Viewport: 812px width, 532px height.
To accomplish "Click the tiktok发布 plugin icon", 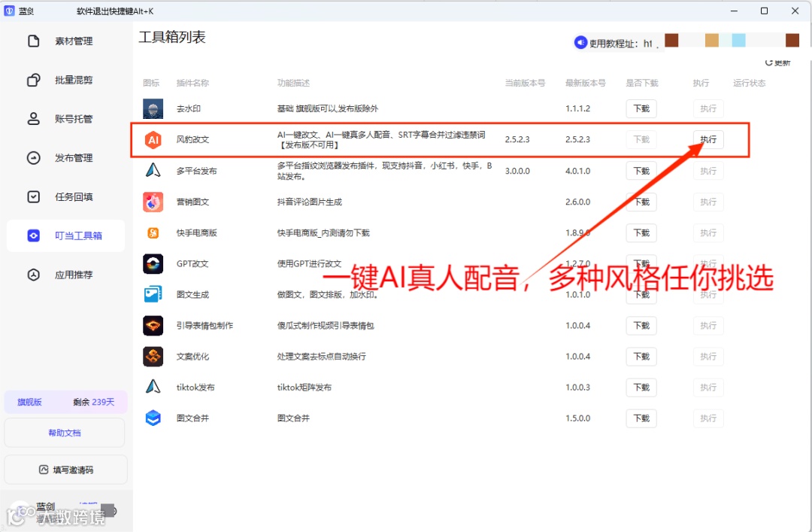I will [x=153, y=387].
